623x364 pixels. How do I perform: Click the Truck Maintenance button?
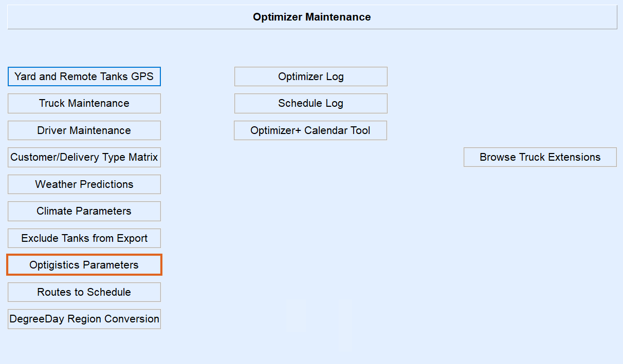pos(84,103)
